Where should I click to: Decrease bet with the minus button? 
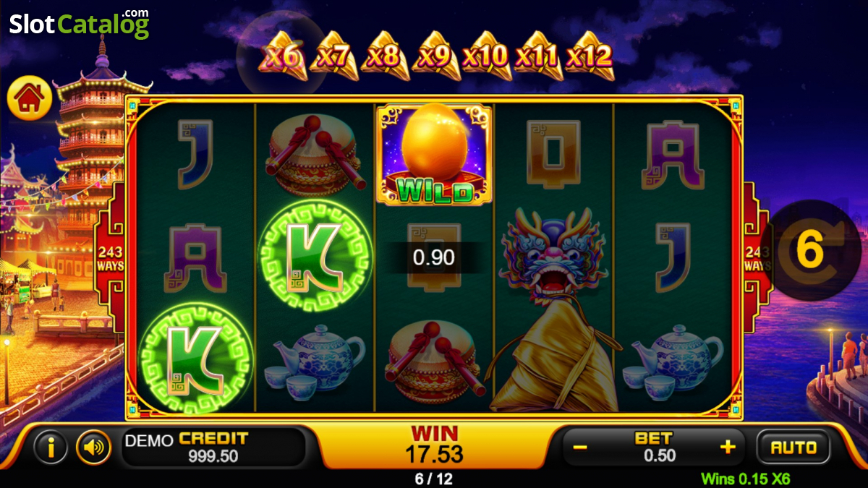click(580, 448)
